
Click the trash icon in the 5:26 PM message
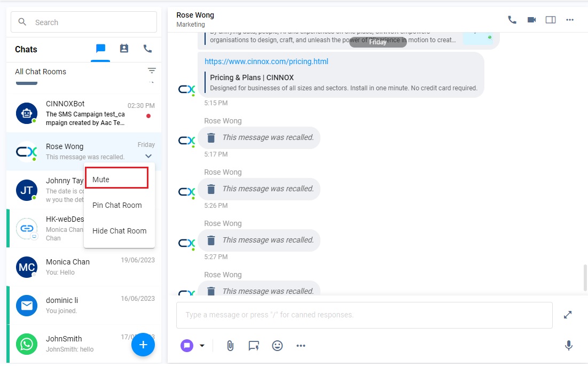[x=211, y=189]
